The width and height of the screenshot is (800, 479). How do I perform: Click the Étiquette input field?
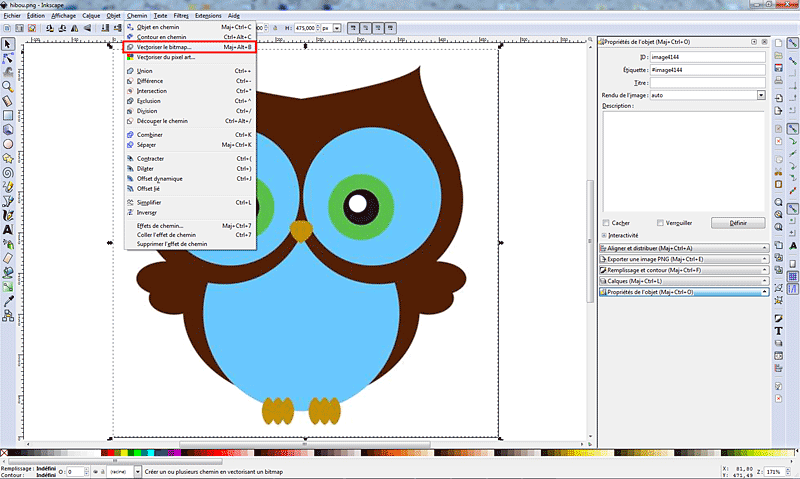pos(706,70)
